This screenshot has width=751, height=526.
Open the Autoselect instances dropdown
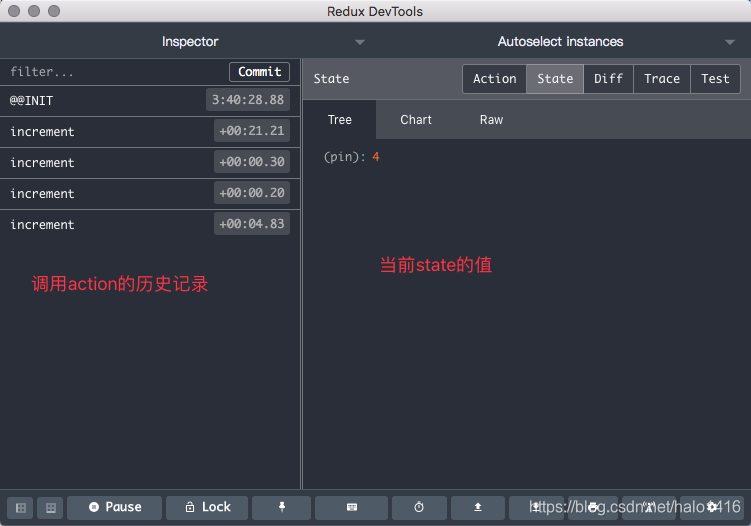(x=560, y=42)
